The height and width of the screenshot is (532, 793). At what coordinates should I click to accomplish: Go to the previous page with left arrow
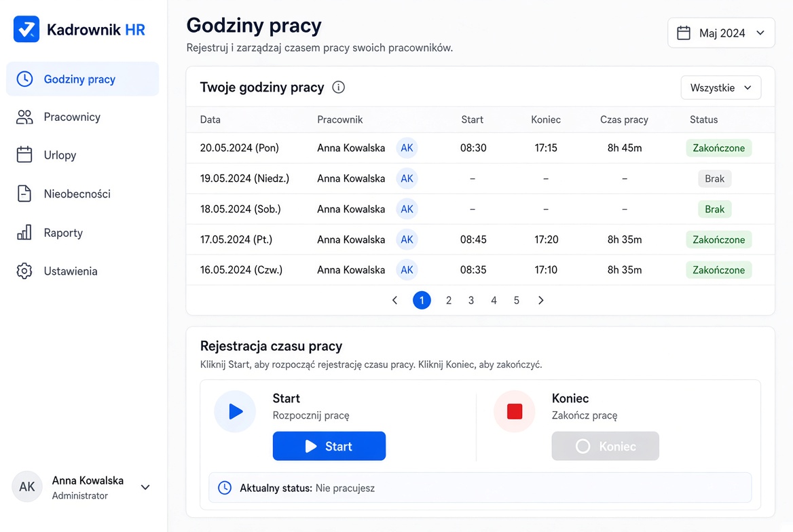tap(395, 301)
